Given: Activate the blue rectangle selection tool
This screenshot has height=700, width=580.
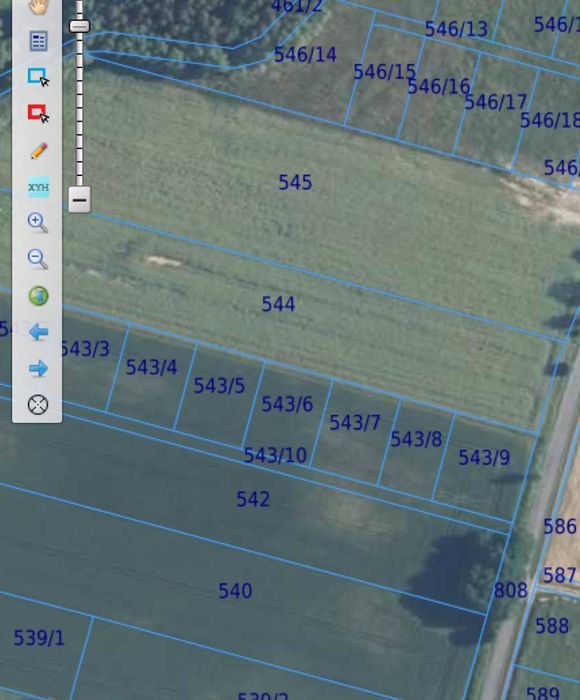Looking at the screenshot, I should click(x=38, y=77).
